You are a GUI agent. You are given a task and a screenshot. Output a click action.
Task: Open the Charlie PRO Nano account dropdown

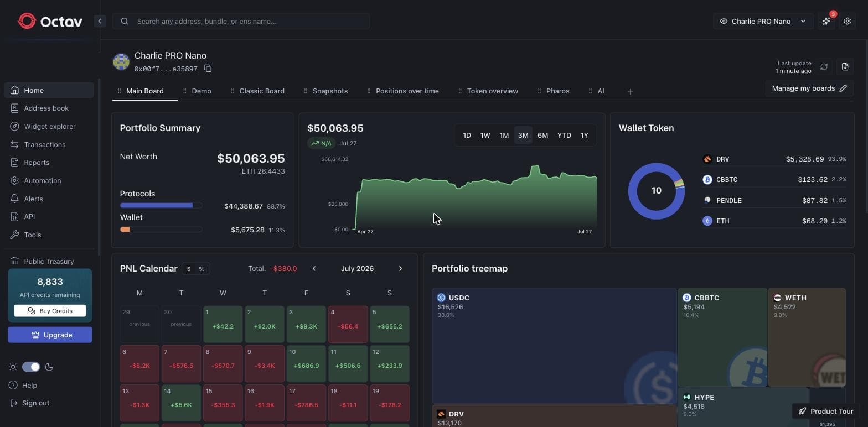pyautogui.click(x=763, y=21)
